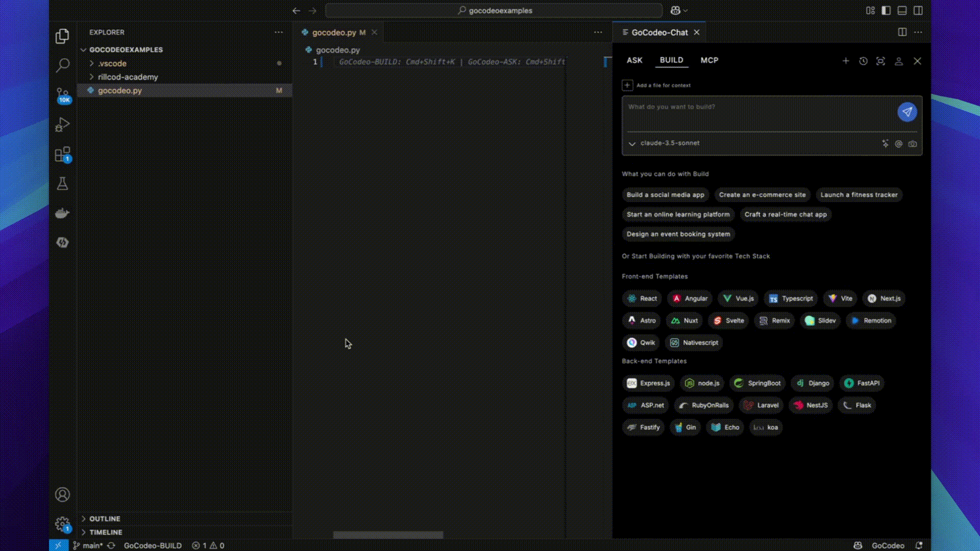Choose the FastAPI back-end template
The width and height of the screenshot is (980, 551).
[x=862, y=383]
